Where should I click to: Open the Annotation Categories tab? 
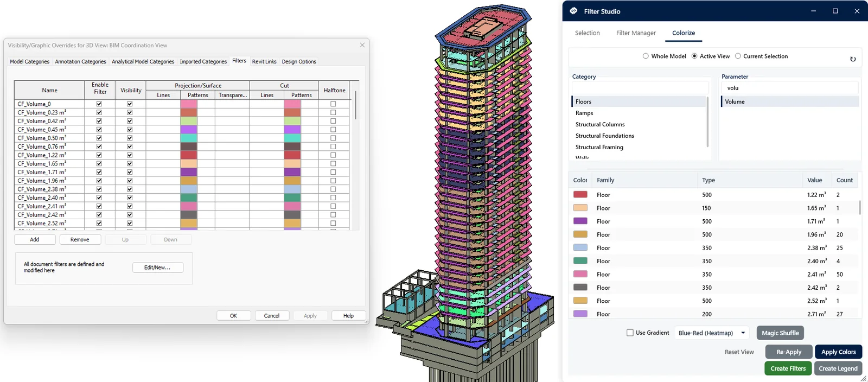click(81, 61)
